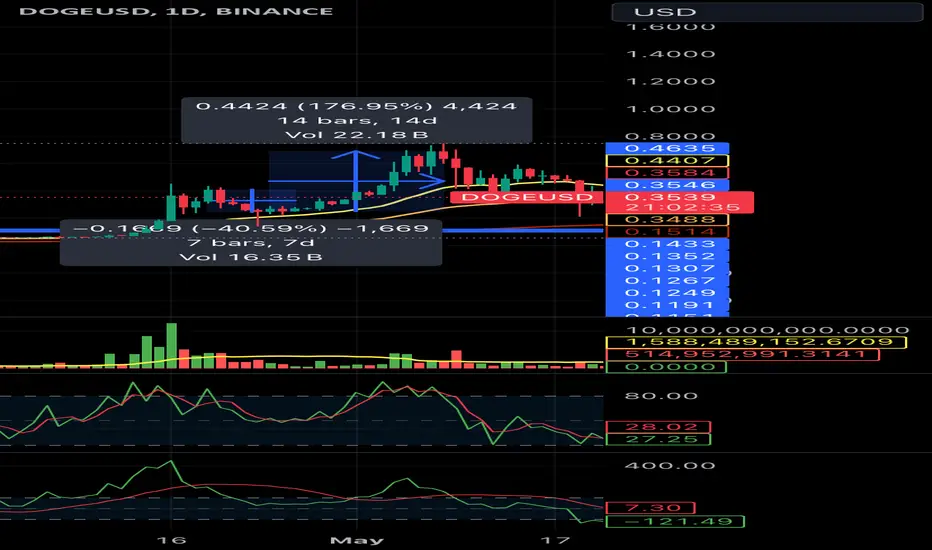Click the 0.1267 blue level label
932x550 pixels.
pyautogui.click(x=667, y=281)
